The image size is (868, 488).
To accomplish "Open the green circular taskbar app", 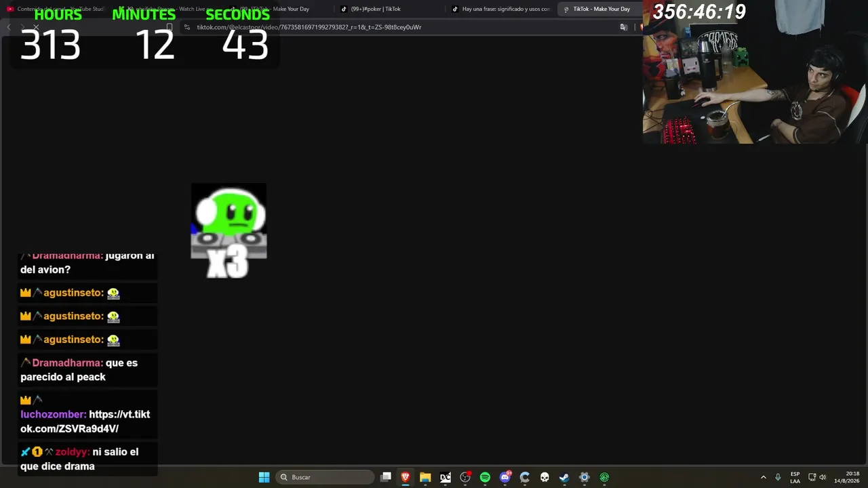I will pos(604,477).
